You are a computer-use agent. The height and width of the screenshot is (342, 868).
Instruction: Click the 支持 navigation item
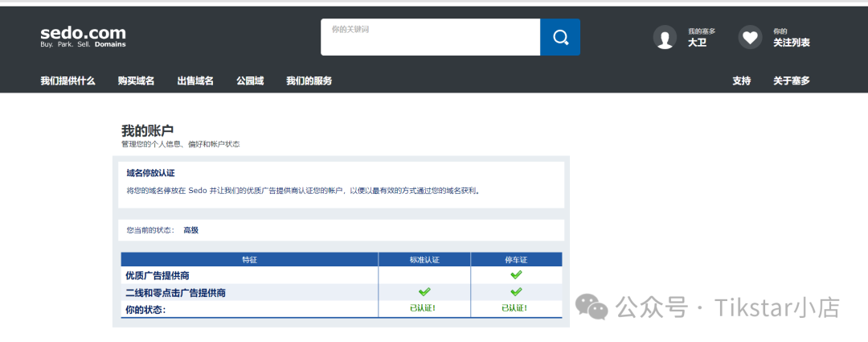[x=742, y=81]
